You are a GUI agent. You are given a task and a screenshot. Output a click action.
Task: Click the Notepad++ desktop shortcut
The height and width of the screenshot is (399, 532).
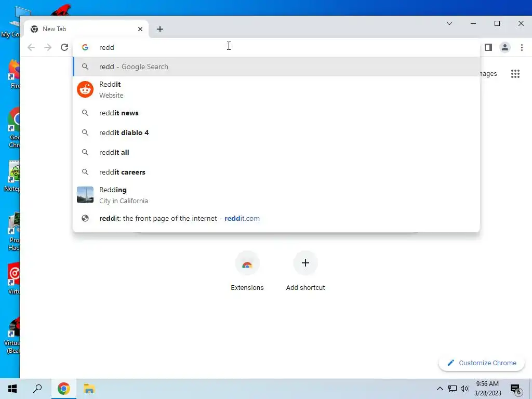point(13,177)
